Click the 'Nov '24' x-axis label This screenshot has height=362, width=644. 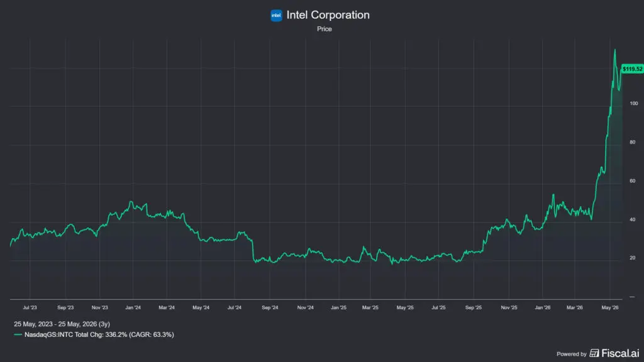(x=305, y=307)
